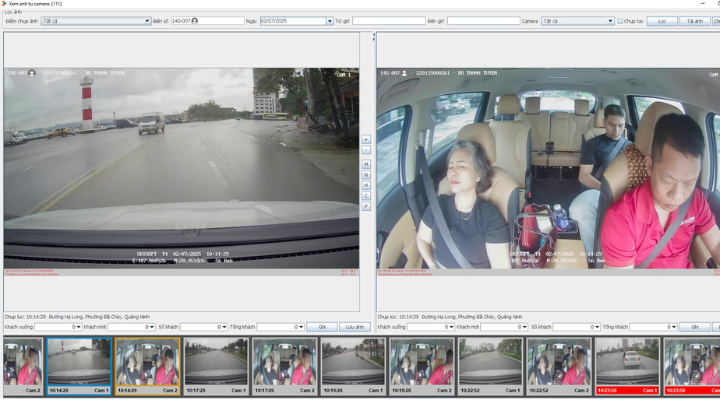
Task: Click the M side button
Action: tap(366, 164)
